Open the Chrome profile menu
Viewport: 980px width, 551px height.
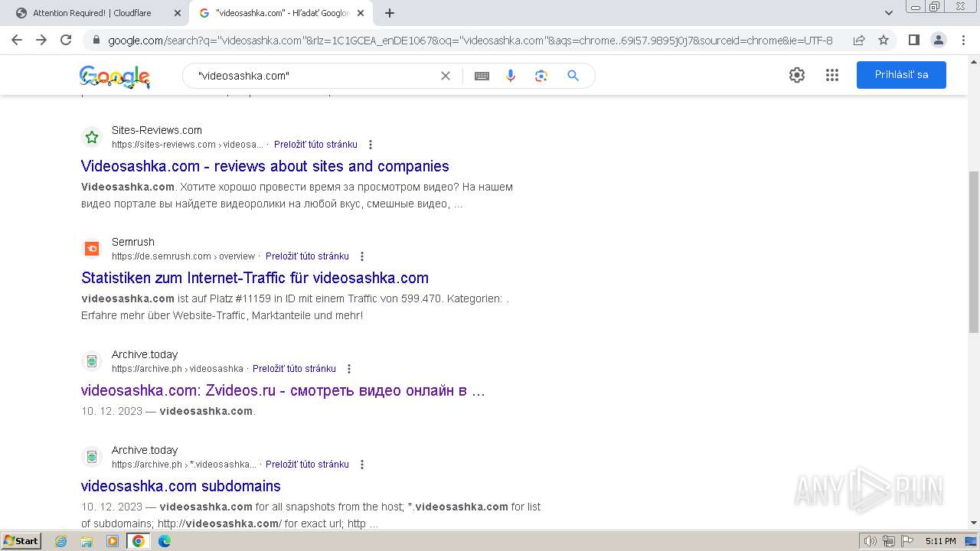[x=938, y=40]
